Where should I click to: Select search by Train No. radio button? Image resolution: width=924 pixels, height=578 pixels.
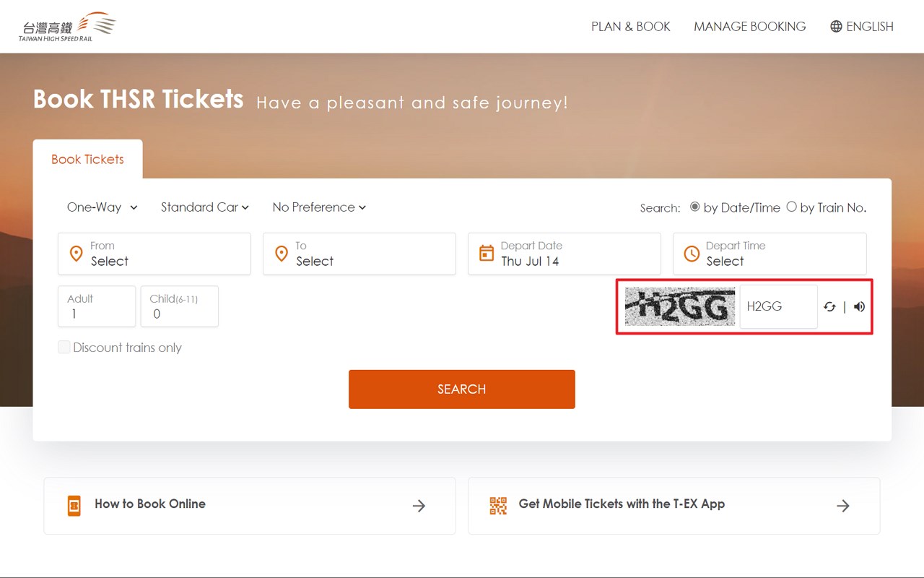tap(791, 207)
